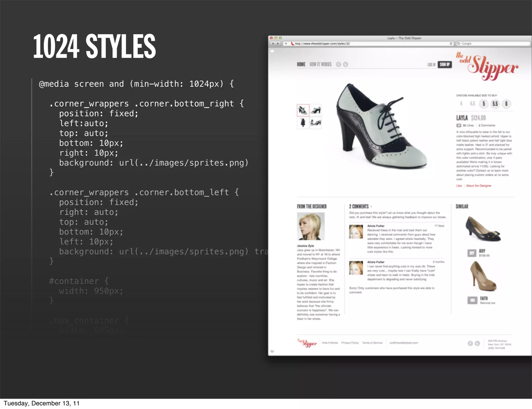Click the Facebook icon in the footer
Viewport: 532px width, 409px height.
(x=470, y=343)
